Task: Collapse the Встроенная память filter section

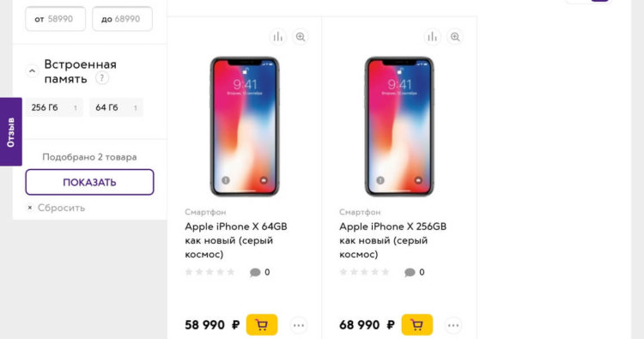Action: [32, 71]
